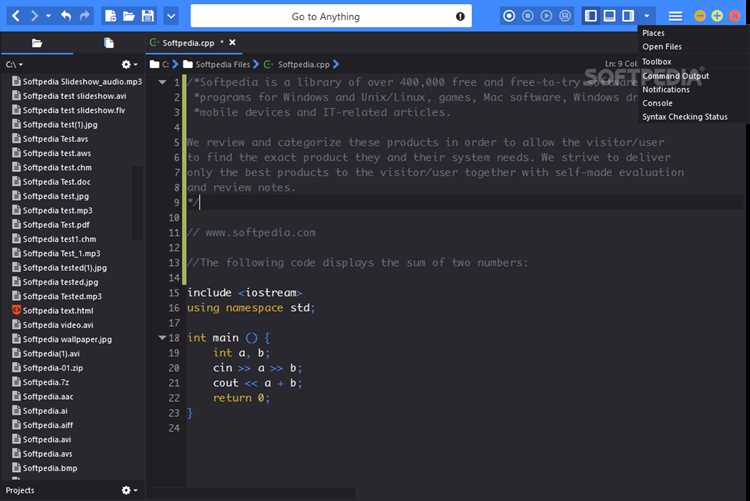
Task: Toggle the left pane visibility button
Action: [x=591, y=16]
